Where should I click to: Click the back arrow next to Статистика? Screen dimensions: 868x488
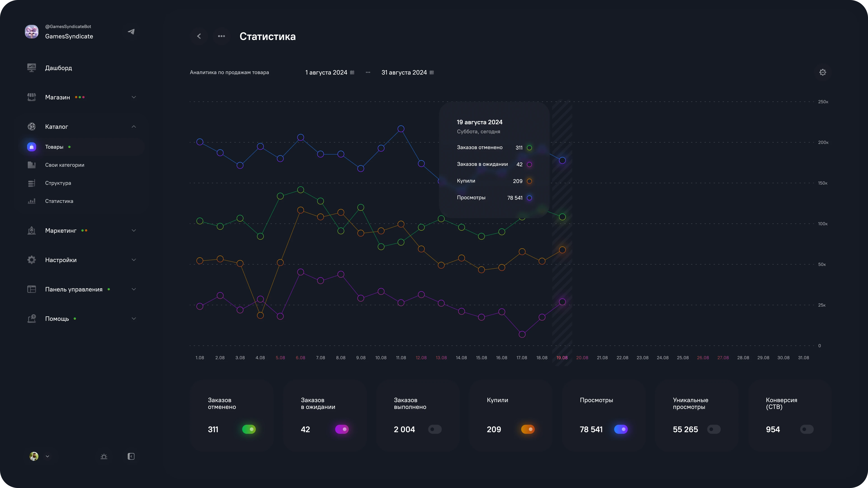(x=199, y=36)
